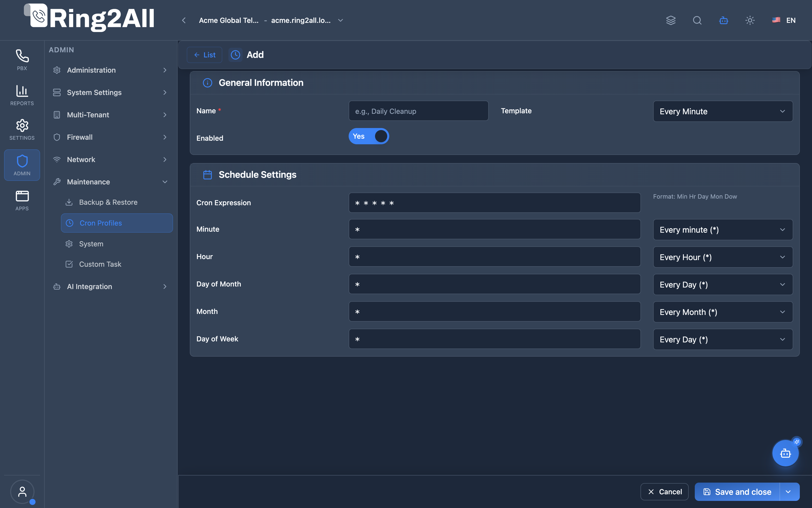The height and width of the screenshot is (508, 812).
Task: Click the Name input field
Action: (418, 111)
